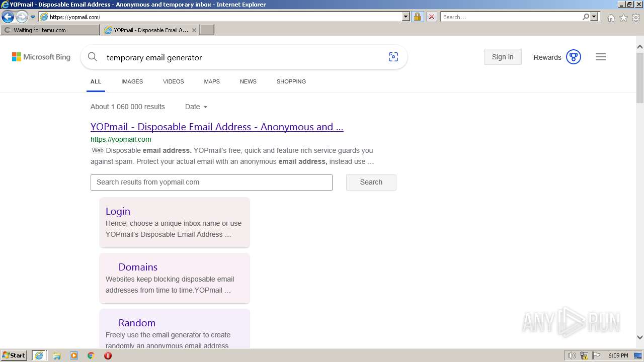Viewport: 644px width, 362px height.
Task: Open a new blank tab
Action: (207, 30)
